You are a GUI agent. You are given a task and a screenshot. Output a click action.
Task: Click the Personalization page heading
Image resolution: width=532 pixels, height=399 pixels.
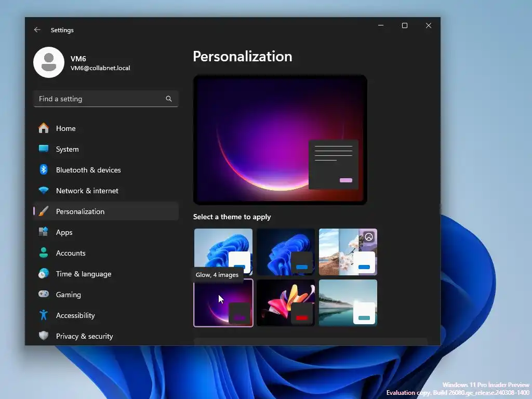[x=243, y=56]
